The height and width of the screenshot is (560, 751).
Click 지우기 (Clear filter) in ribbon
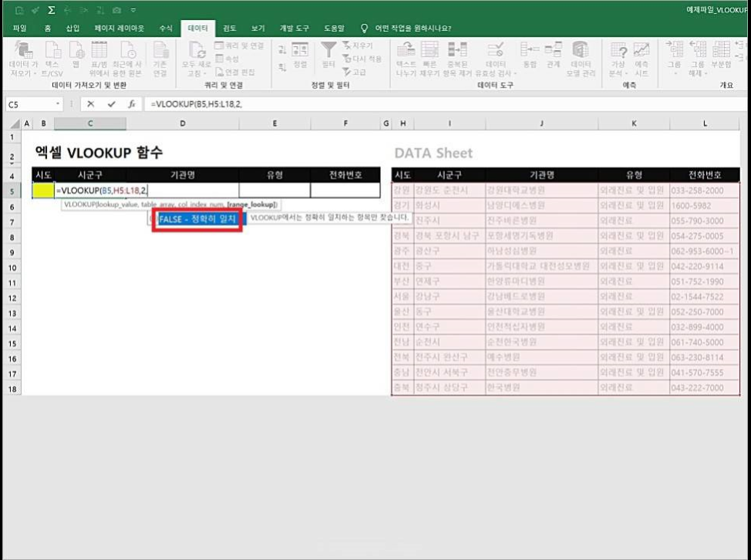[358, 46]
